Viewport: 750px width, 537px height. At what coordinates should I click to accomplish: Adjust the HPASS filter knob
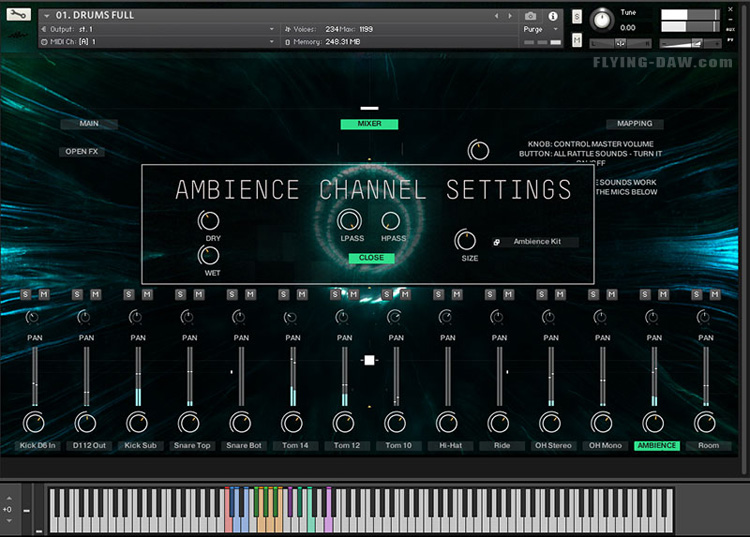390,220
